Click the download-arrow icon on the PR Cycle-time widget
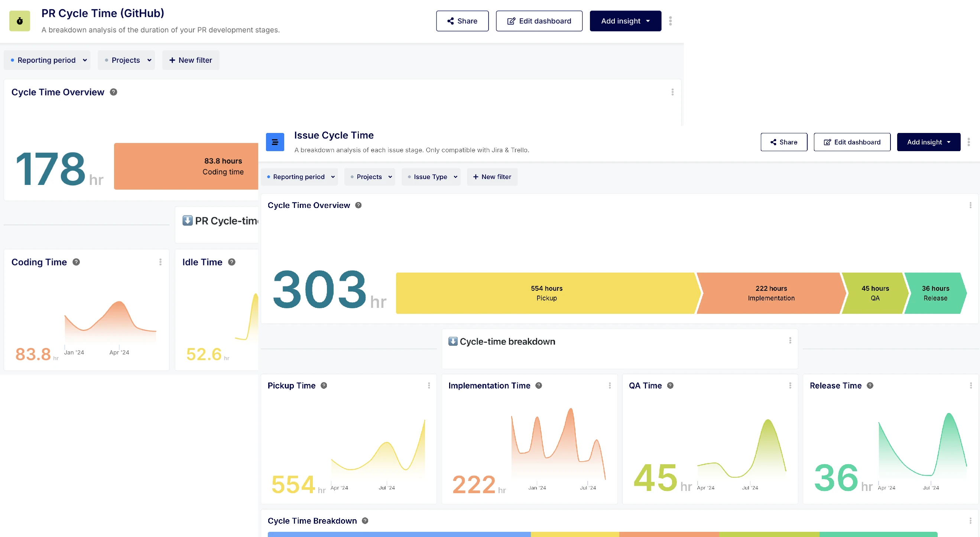 point(188,221)
